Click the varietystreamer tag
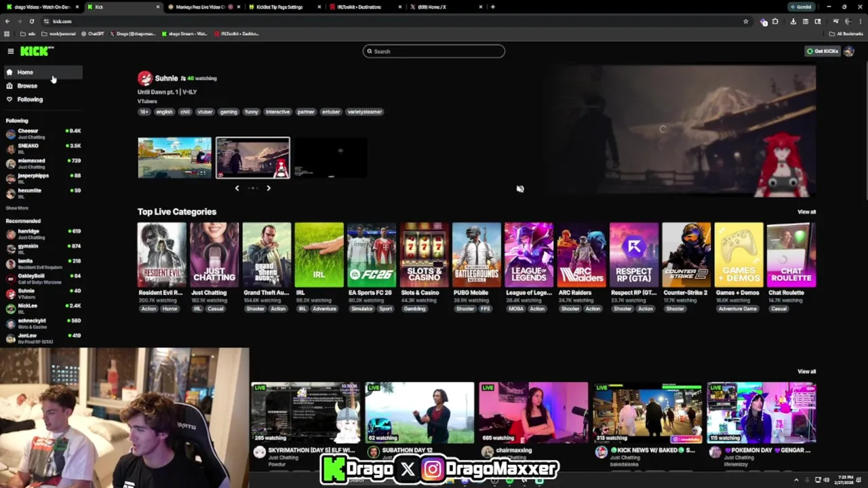 364,112
